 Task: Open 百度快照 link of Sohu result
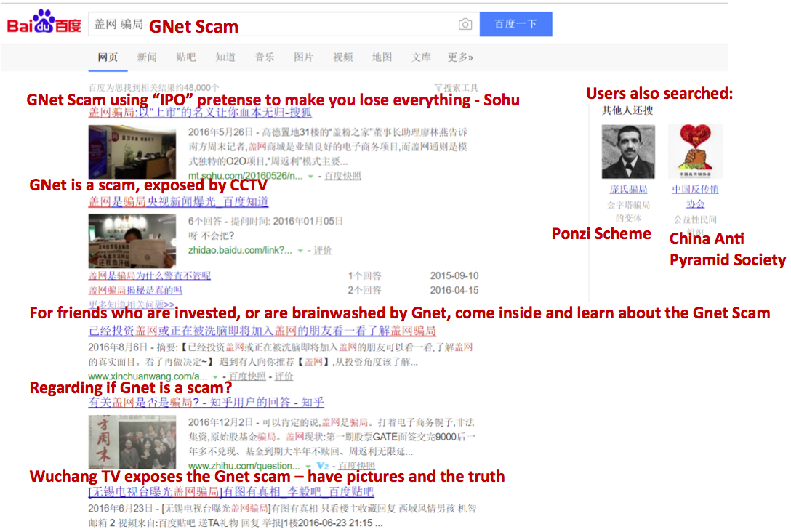tap(342, 176)
